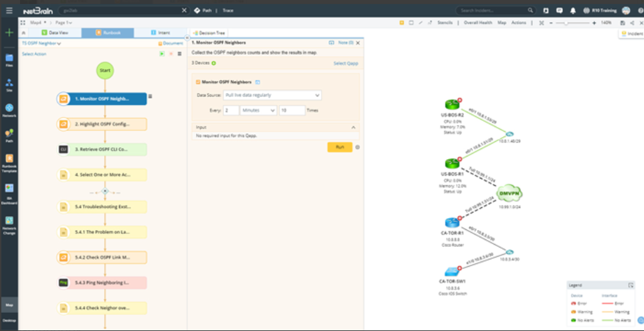Click the CA-TOR-SW1 switch icon

(x=452, y=271)
